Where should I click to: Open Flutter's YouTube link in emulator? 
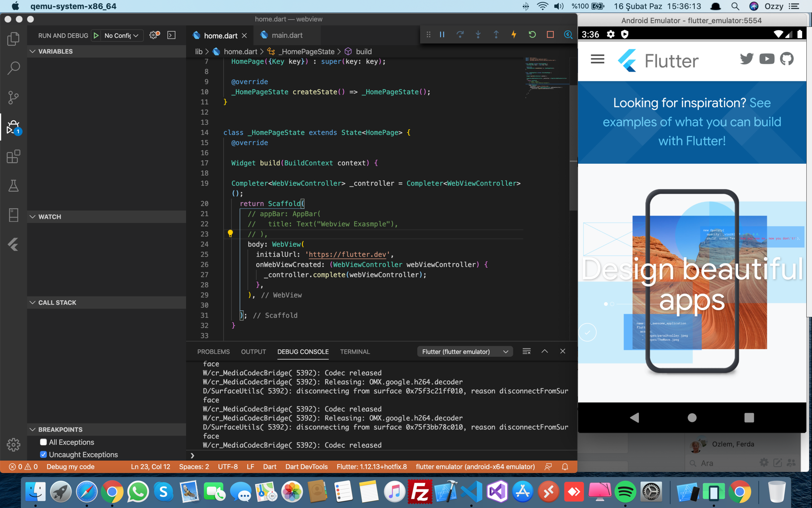click(767, 59)
